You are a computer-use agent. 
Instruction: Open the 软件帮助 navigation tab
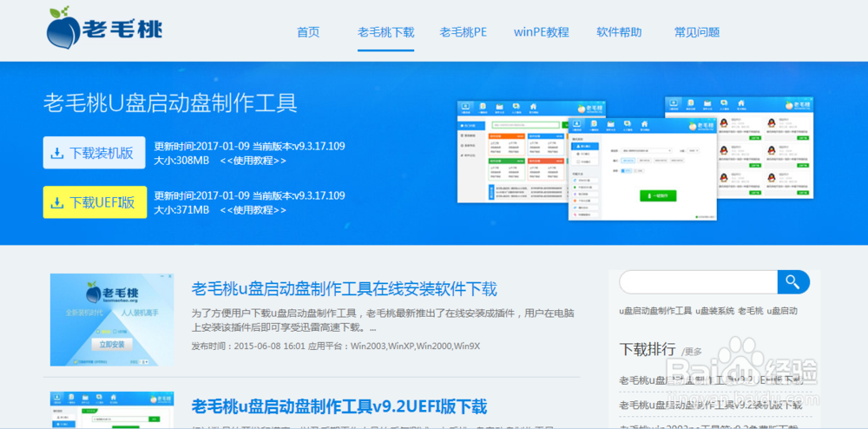click(x=619, y=32)
